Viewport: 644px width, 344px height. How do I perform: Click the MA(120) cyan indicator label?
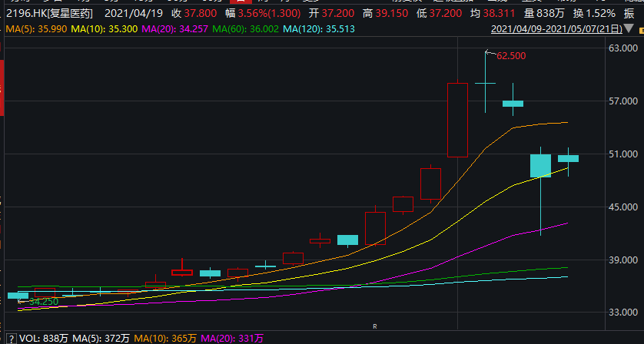click(319, 29)
